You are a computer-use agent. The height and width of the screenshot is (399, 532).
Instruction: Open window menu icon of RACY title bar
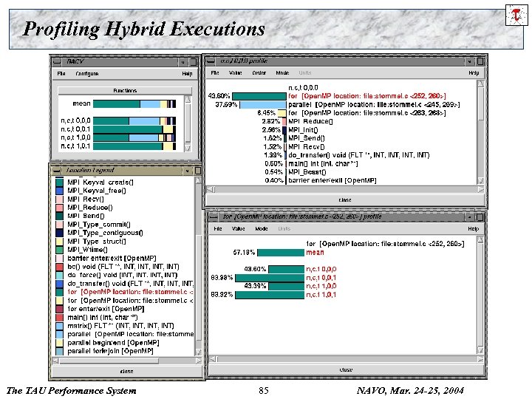click(x=57, y=61)
